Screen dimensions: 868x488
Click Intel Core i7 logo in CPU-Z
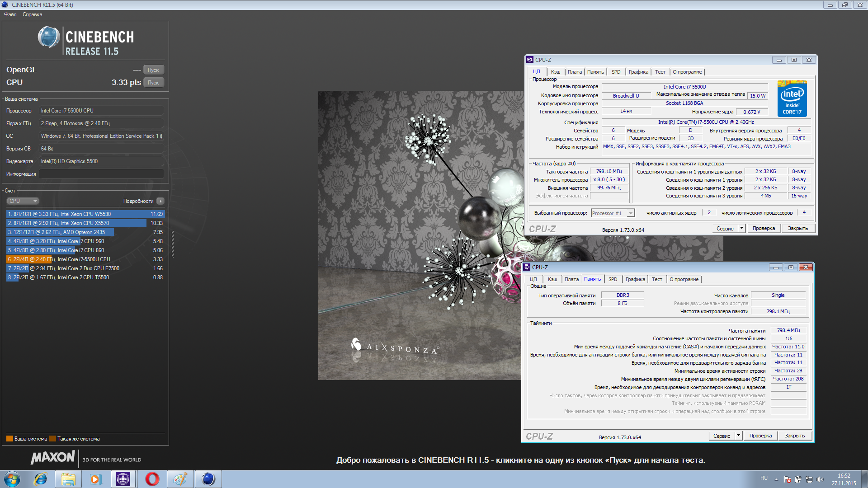[792, 99]
